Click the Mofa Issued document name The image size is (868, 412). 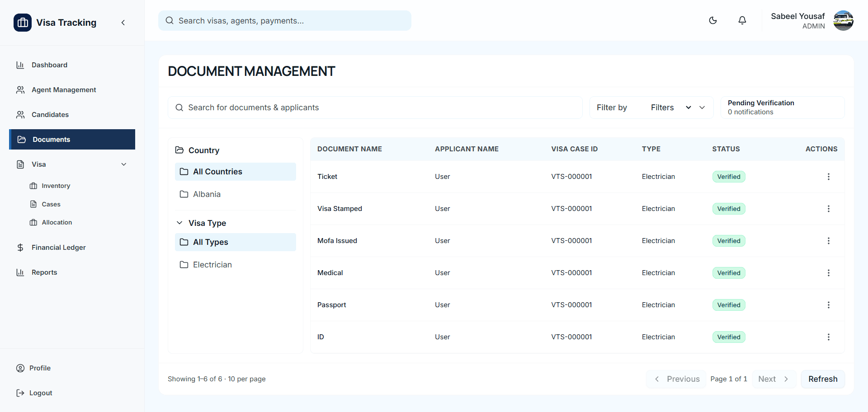click(x=337, y=241)
